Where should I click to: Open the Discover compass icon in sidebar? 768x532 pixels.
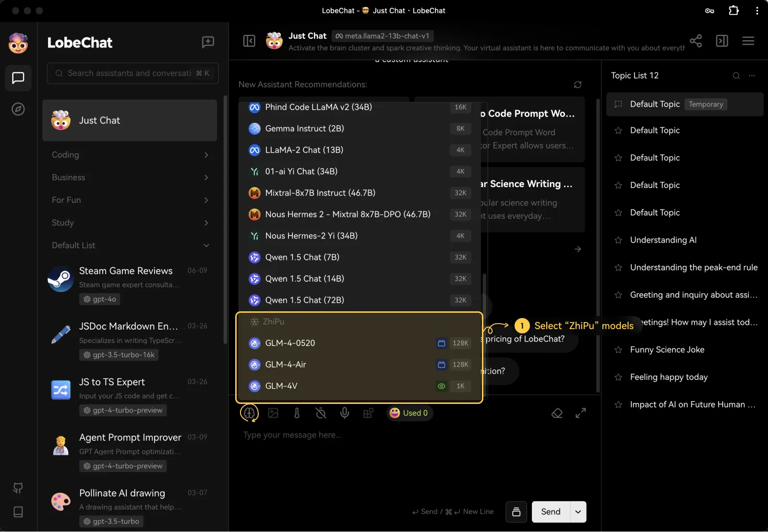pos(18,109)
